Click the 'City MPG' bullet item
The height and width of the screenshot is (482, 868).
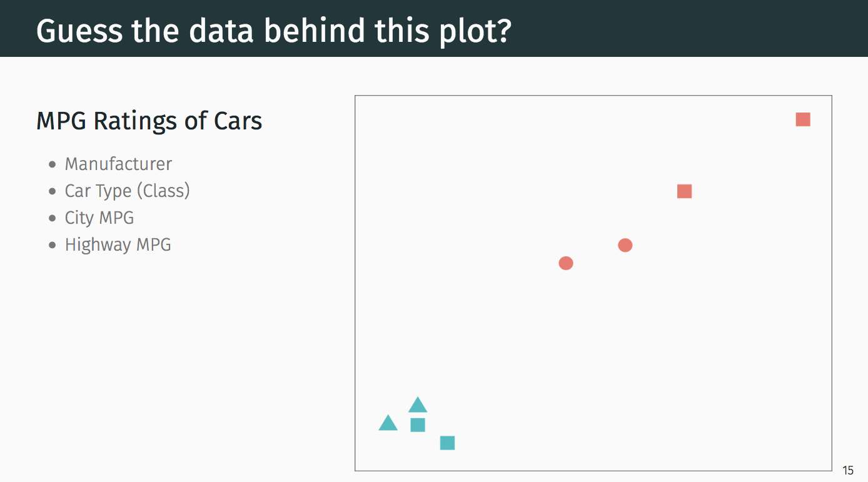pyautogui.click(x=99, y=218)
